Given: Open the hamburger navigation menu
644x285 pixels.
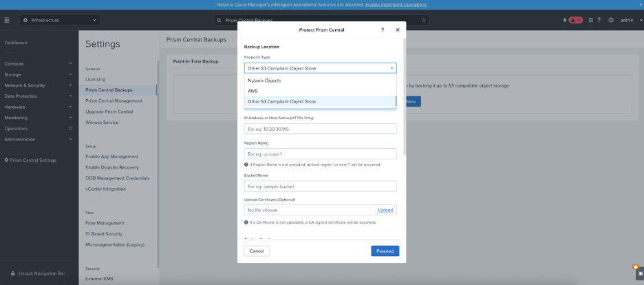Looking at the screenshot, I should click(7, 20).
